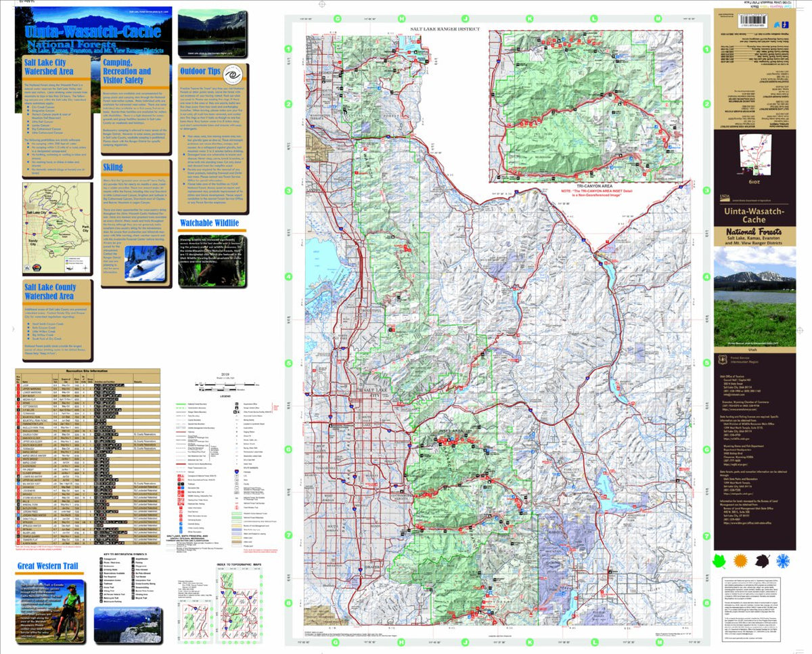Click the Forest Service shield emblem
This screenshot has width=812, height=654.
pyautogui.click(x=721, y=361)
